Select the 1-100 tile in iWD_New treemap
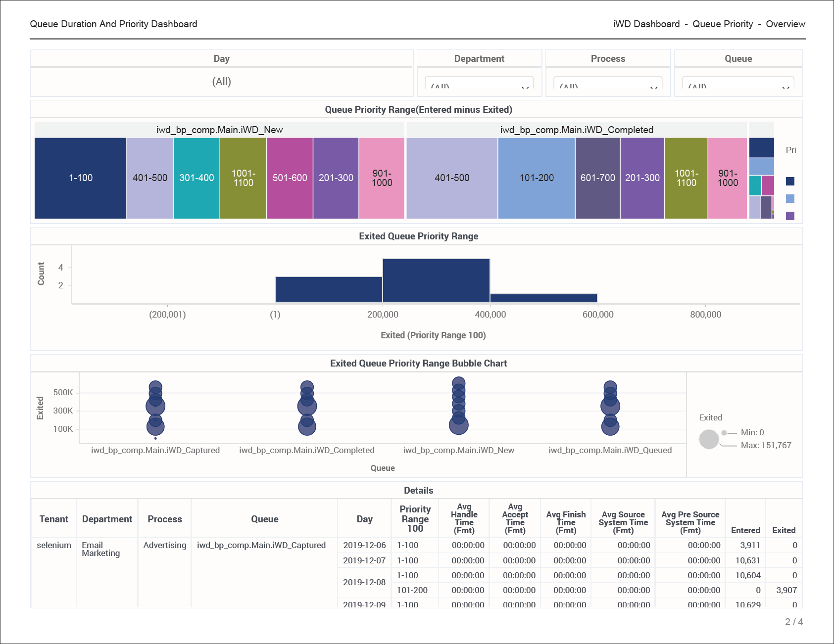834x644 pixels. click(80, 178)
